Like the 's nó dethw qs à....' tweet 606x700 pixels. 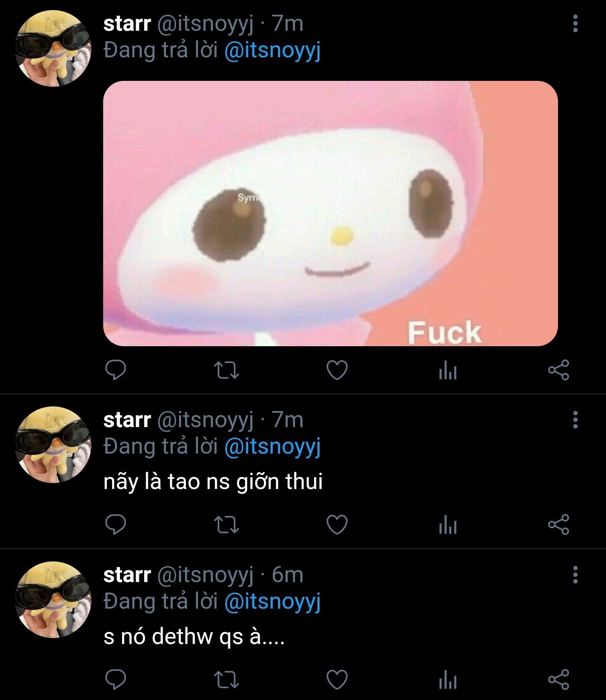(337, 679)
